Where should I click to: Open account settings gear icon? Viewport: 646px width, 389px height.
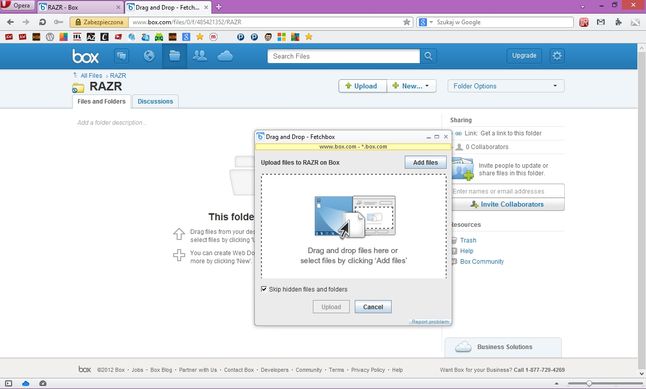[x=557, y=56]
